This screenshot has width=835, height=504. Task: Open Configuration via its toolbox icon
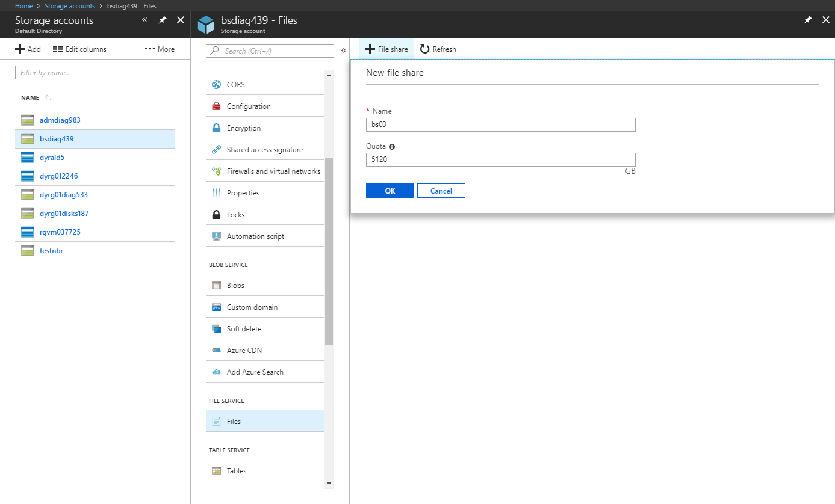[x=216, y=106]
